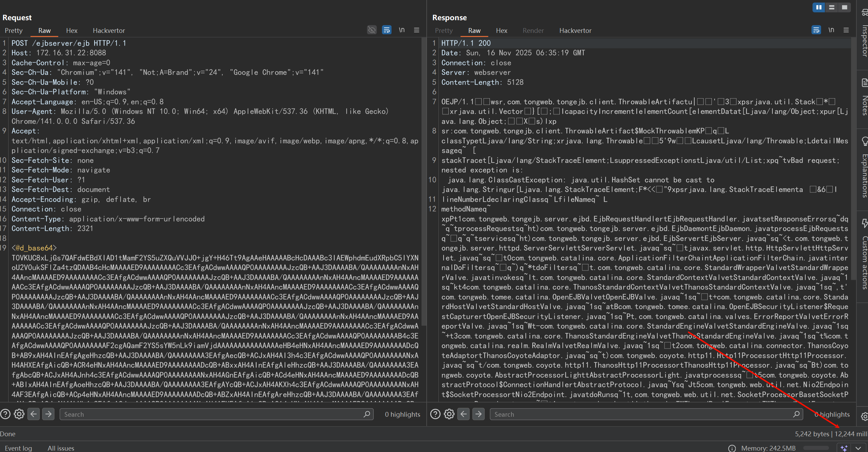Image resolution: width=868 pixels, height=452 pixels.
Task: Toggle request line wrap button
Action: [387, 30]
